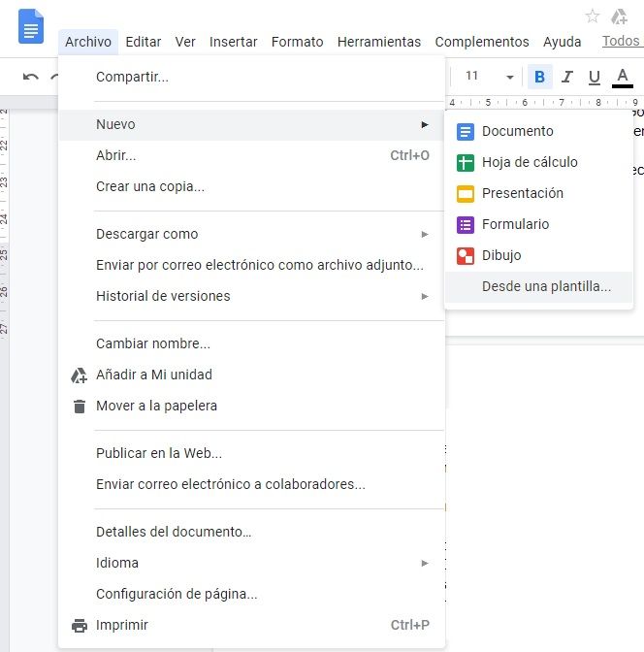Select the green Hoja de cálculo icon
Image resolution: width=644 pixels, height=652 pixels.
click(466, 162)
